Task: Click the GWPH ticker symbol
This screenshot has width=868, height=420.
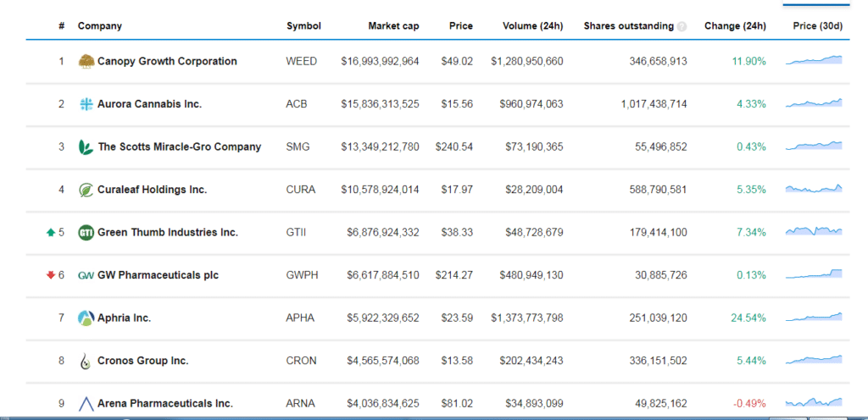Action: coord(303,275)
